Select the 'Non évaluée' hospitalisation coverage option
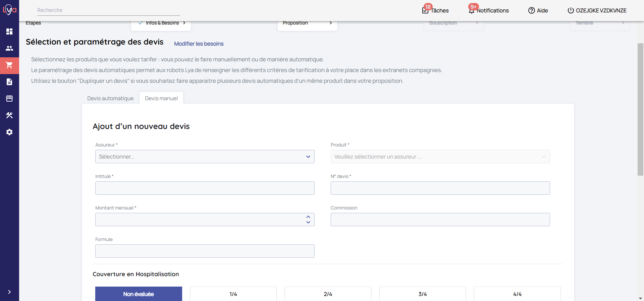Image resolution: width=644 pixels, height=301 pixels. 139,294
